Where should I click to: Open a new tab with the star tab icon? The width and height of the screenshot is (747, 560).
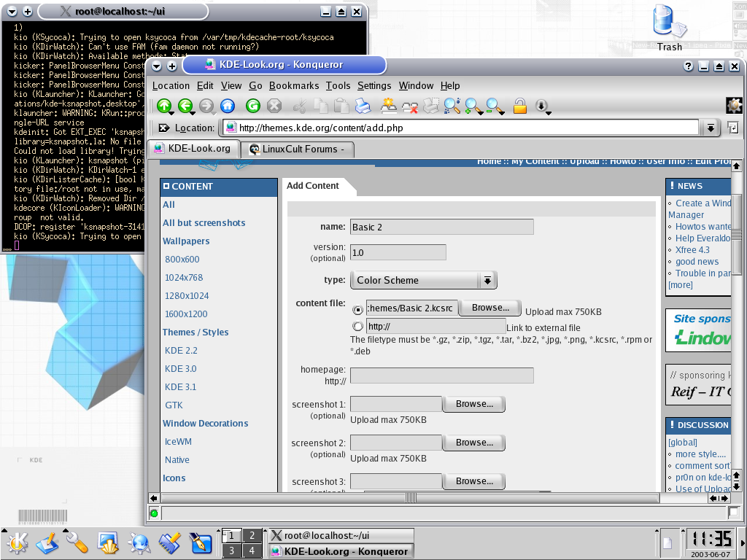click(389, 106)
